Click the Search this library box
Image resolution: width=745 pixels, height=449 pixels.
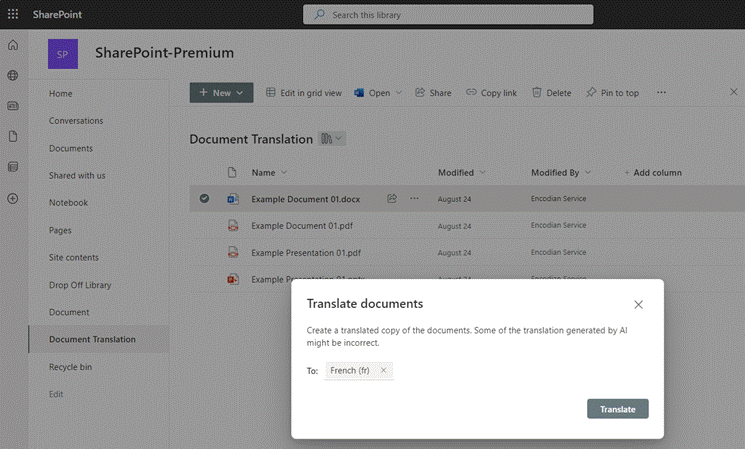pos(448,14)
